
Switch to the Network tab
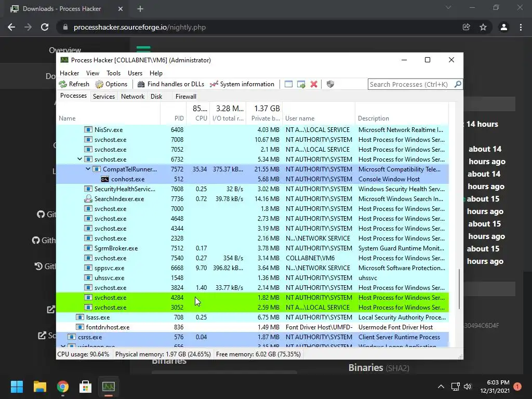point(132,96)
